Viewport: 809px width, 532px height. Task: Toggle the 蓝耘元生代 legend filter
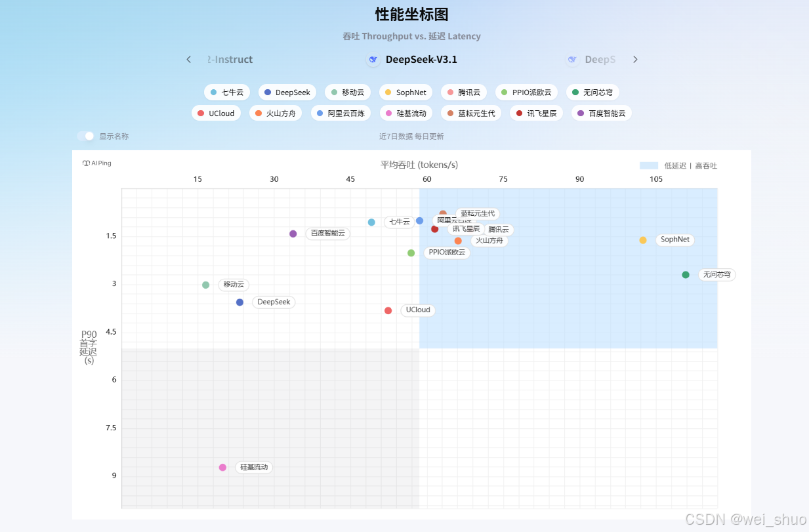pyautogui.click(x=471, y=113)
